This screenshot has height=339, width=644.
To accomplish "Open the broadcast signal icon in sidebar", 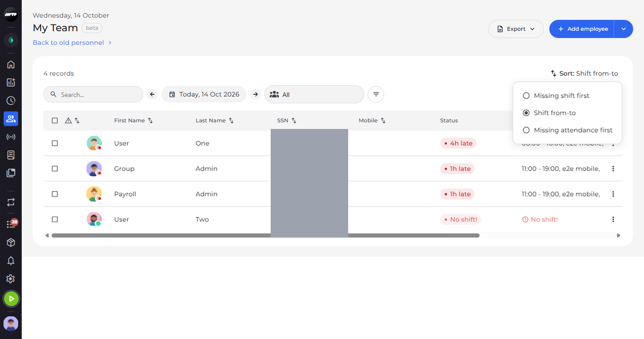I will click(11, 137).
